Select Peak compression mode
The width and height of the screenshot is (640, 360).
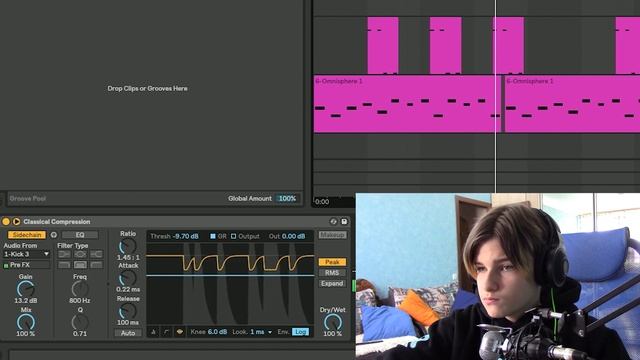[x=332, y=262]
